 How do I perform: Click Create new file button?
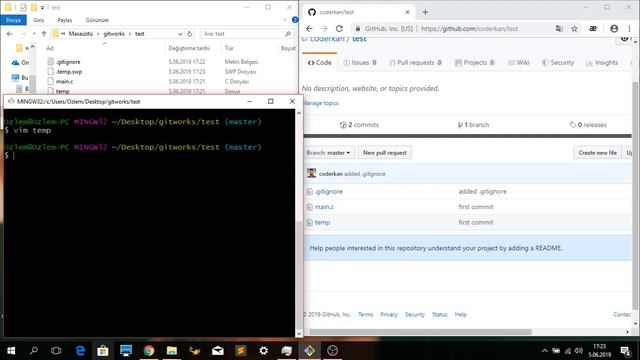click(597, 153)
